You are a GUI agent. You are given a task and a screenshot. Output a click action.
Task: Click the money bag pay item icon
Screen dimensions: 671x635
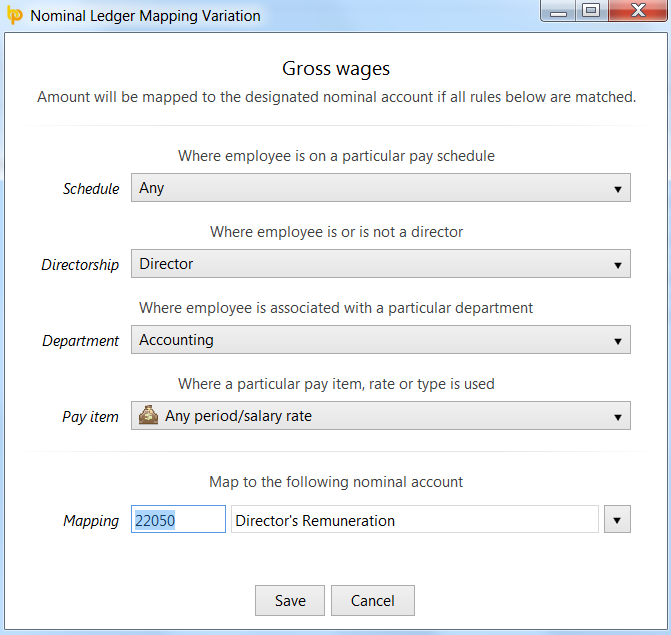pos(148,415)
